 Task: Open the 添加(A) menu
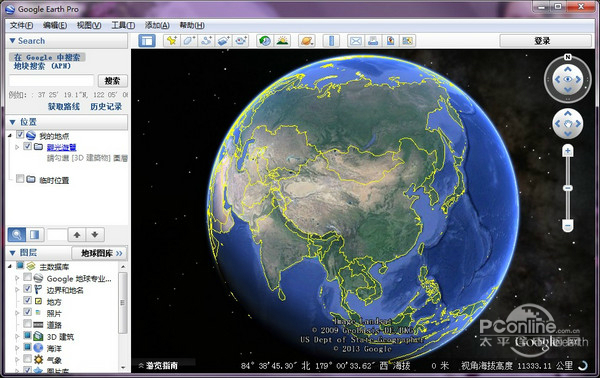(x=157, y=25)
